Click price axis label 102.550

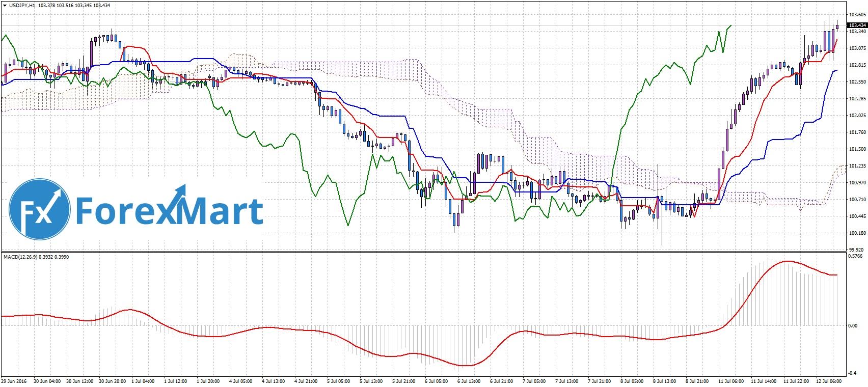point(857,82)
